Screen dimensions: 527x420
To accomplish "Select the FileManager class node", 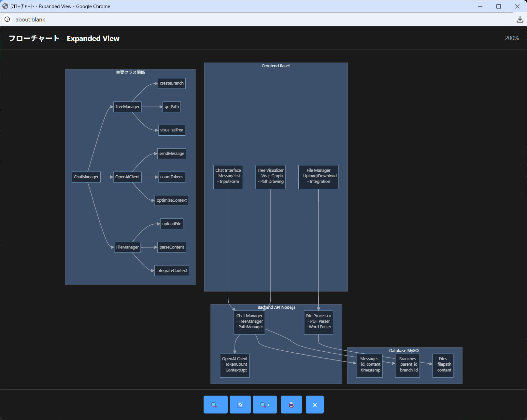I will [127, 247].
